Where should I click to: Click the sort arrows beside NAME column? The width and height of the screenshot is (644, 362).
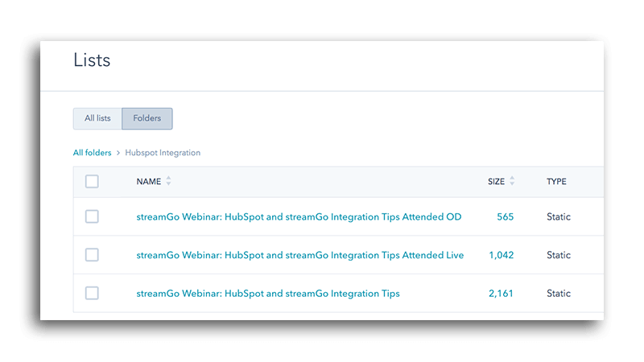pos(168,182)
